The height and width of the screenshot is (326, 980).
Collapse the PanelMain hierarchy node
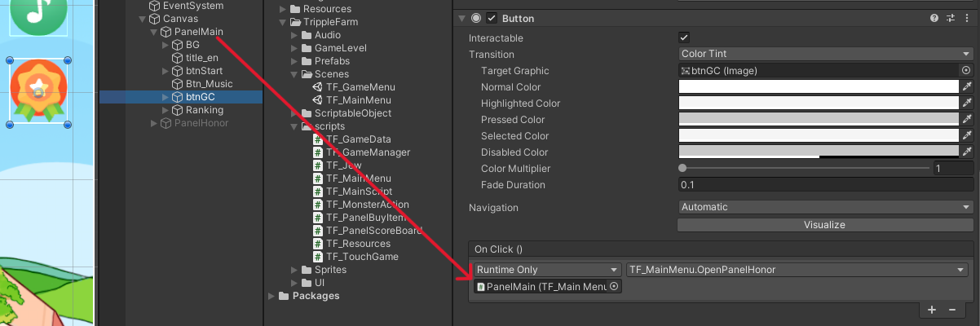154,32
